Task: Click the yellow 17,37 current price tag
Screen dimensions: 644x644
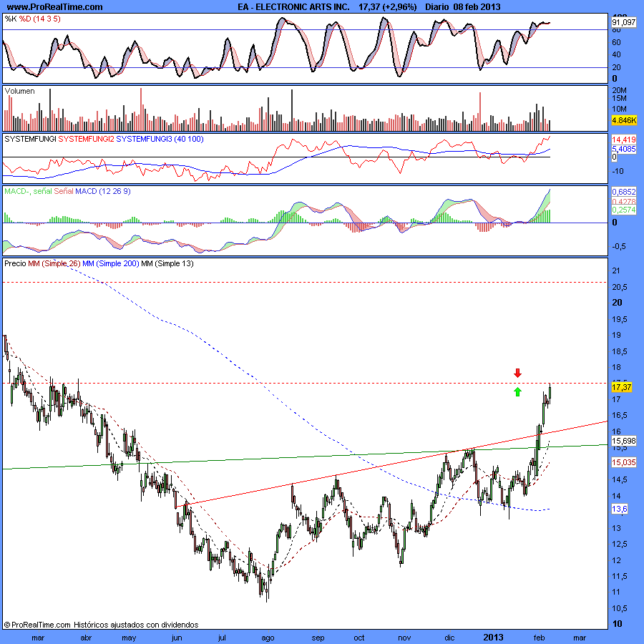Action: coord(622,387)
